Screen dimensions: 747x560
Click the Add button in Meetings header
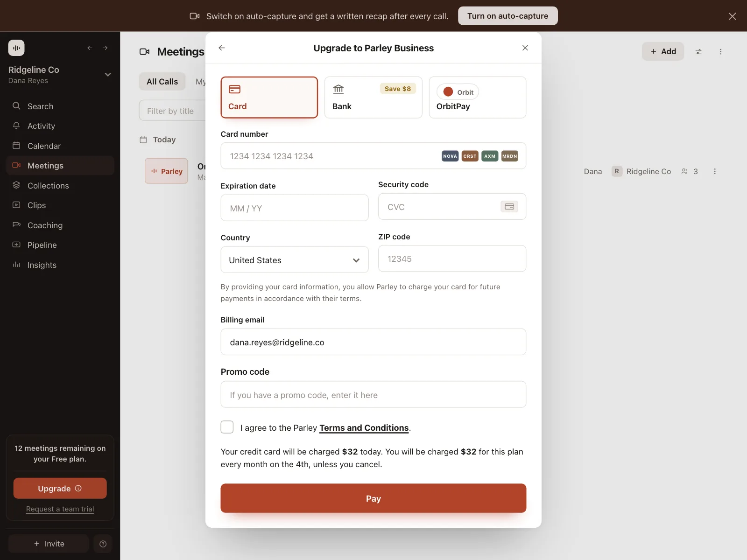click(x=663, y=51)
